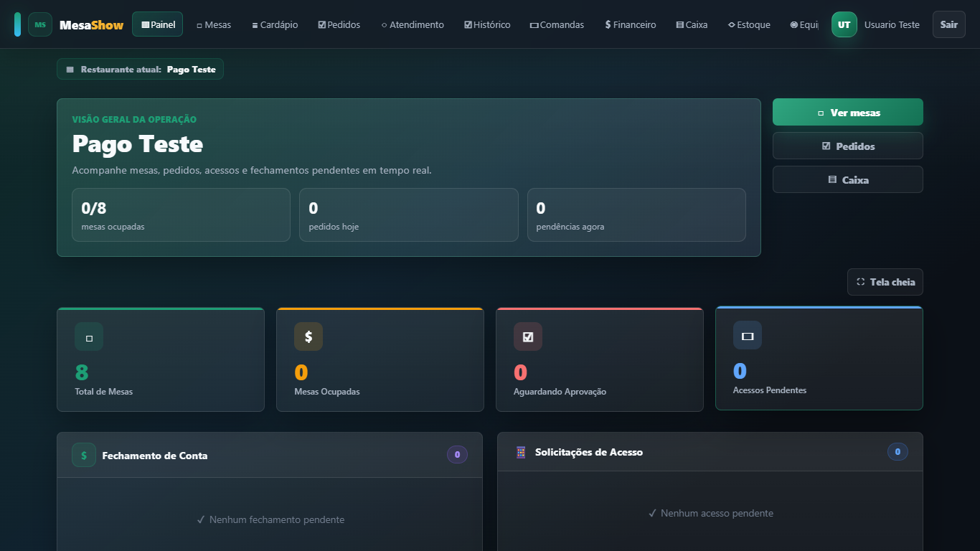The image size is (980, 551).
Task: Click the Fechamento de Conta heading
Action: (155, 456)
